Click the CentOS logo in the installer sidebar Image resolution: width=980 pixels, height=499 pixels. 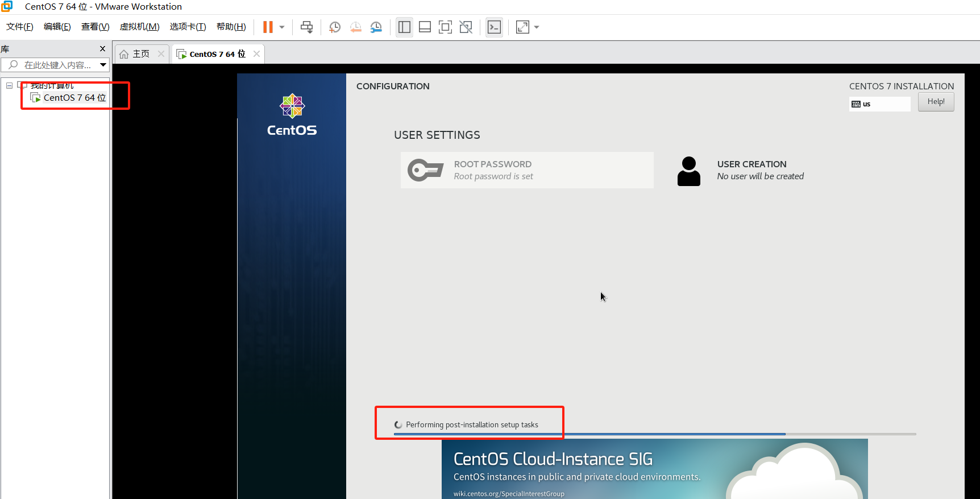[x=292, y=115]
